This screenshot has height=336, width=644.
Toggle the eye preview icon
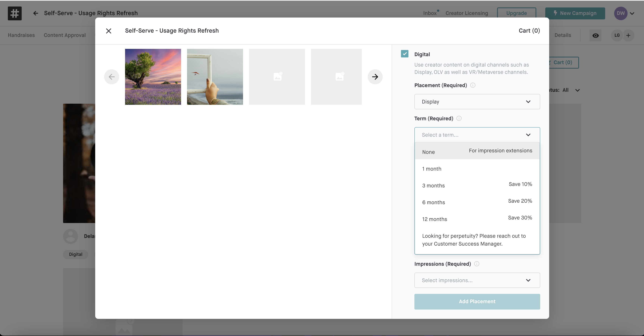(x=595, y=35)
